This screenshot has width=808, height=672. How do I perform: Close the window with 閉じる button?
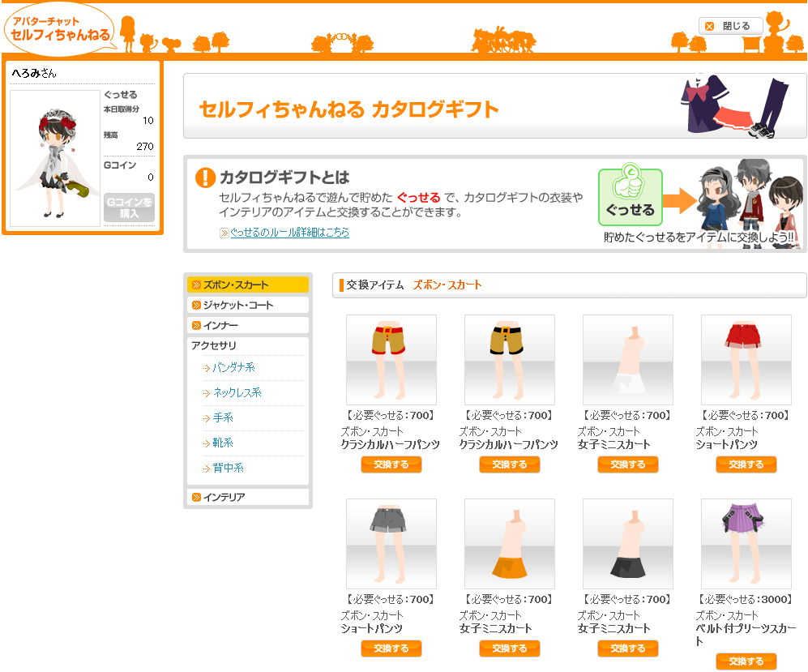[x=730, y=26]
